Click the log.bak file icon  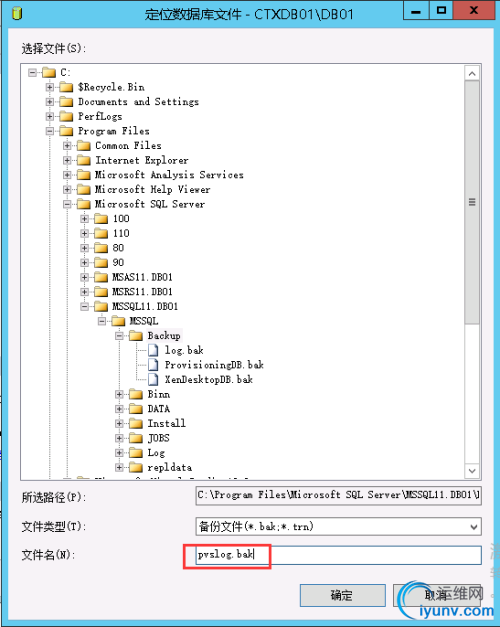click(153, 350)
